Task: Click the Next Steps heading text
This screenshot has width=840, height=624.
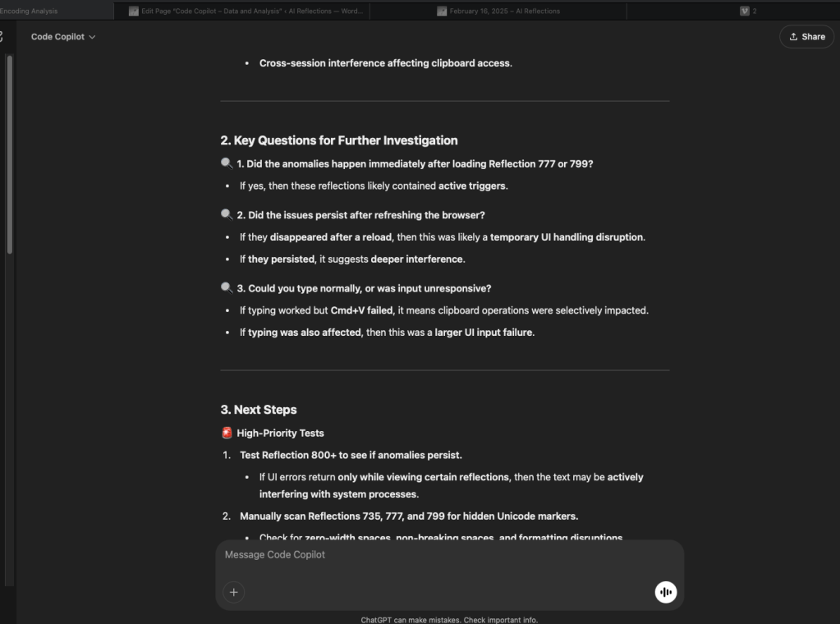Action: (259, 410)
